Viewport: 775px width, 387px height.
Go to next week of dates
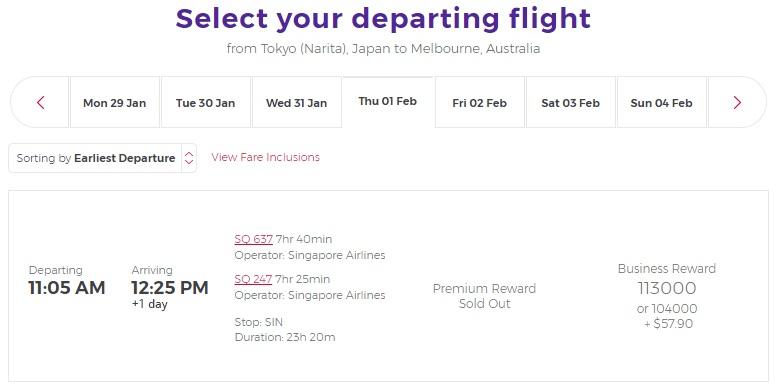click(737, 103)
